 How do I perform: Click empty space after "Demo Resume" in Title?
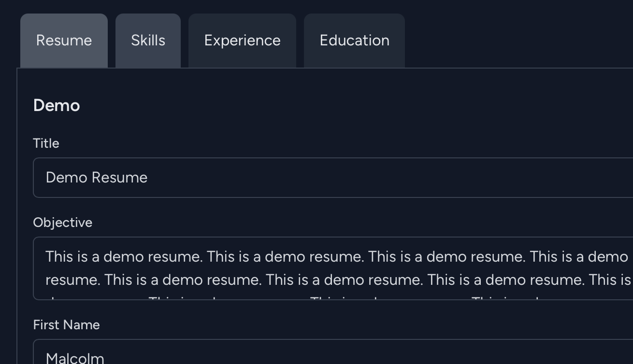[387, 178]
